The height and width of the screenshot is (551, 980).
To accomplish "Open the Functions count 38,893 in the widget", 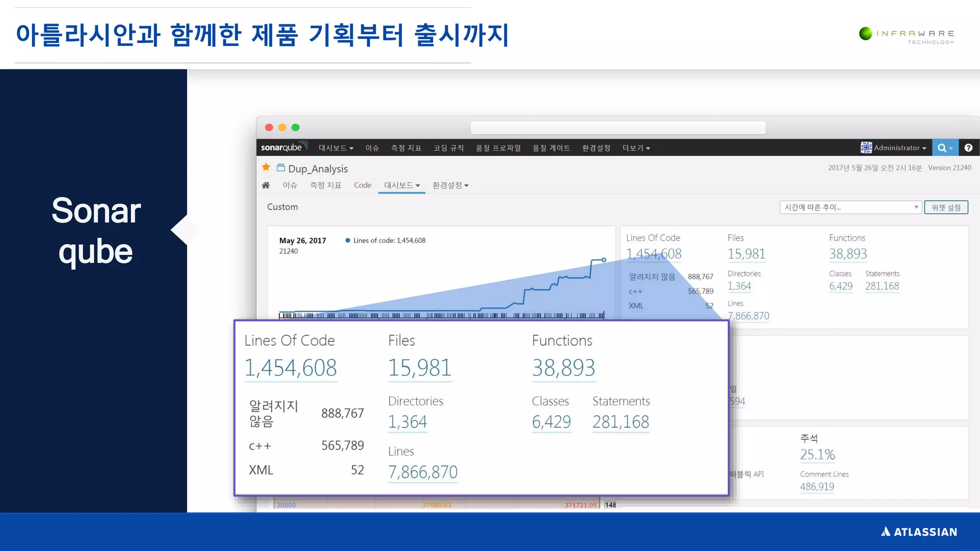I will [x=848, y=254].
